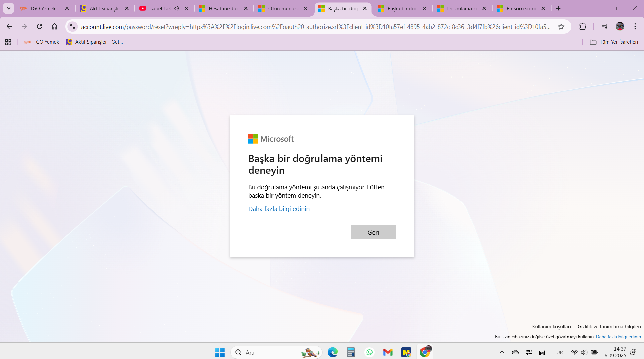The image size is (644, 359).
Task: Open Kullanım koşulları link
Action: (x=551, y=327)
